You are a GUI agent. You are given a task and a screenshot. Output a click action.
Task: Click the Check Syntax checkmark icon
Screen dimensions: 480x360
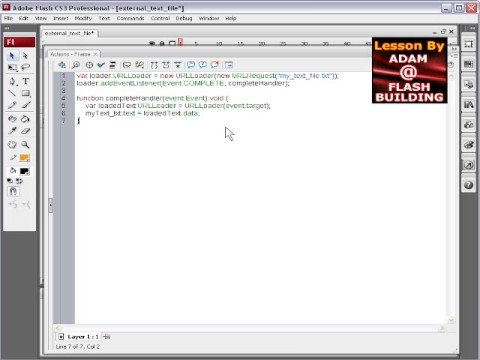[x=101, y=65]
